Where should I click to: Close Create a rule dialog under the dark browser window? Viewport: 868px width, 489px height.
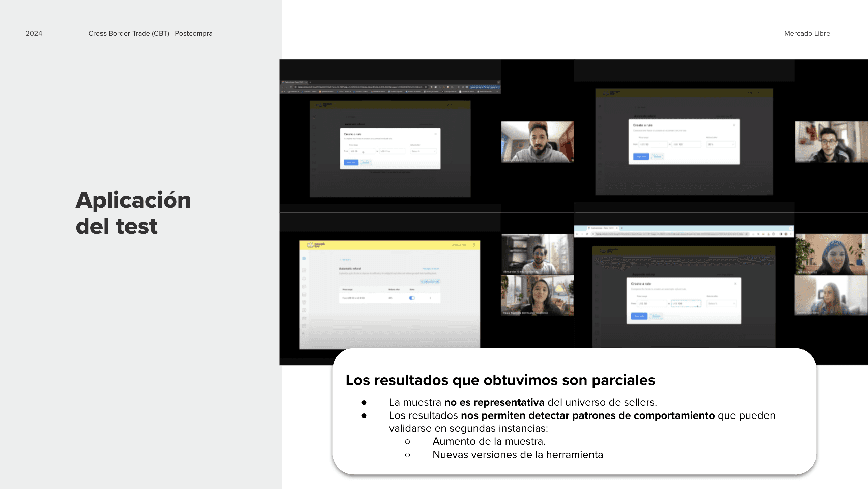pos(435,134)
